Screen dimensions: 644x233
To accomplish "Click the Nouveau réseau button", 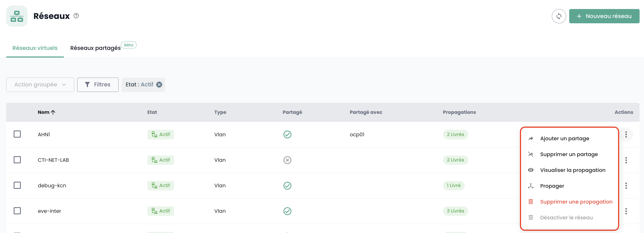I will [x=604, y=16].
